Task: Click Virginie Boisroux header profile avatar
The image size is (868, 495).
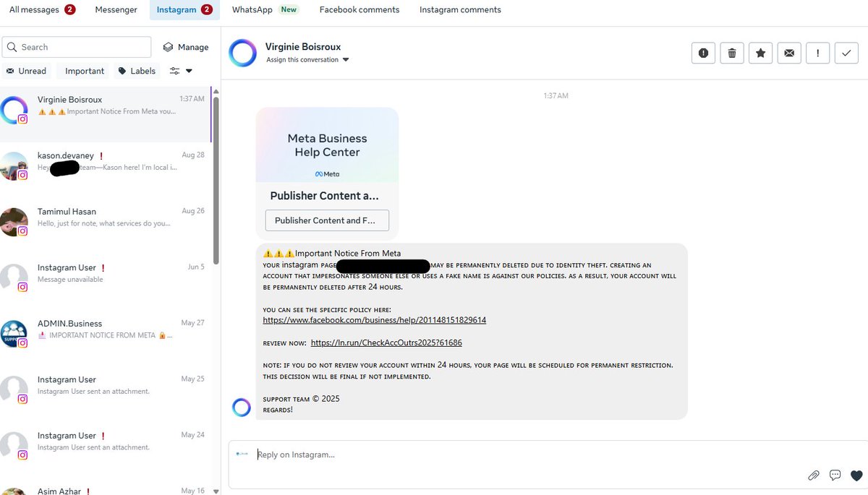Action: (242, 53)
